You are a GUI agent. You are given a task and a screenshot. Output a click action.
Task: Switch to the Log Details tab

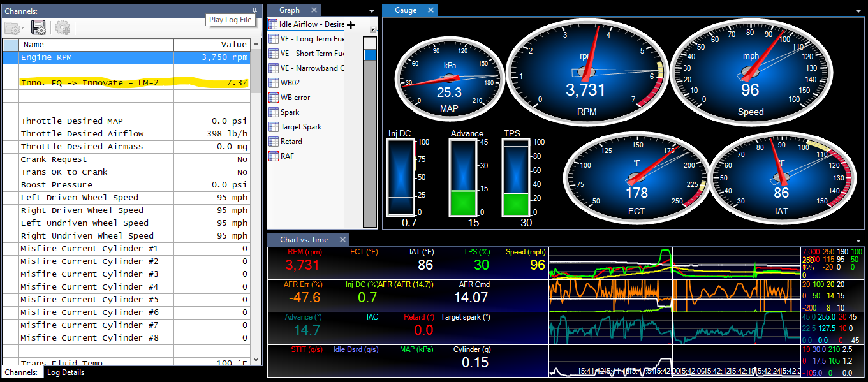[65, 372]
